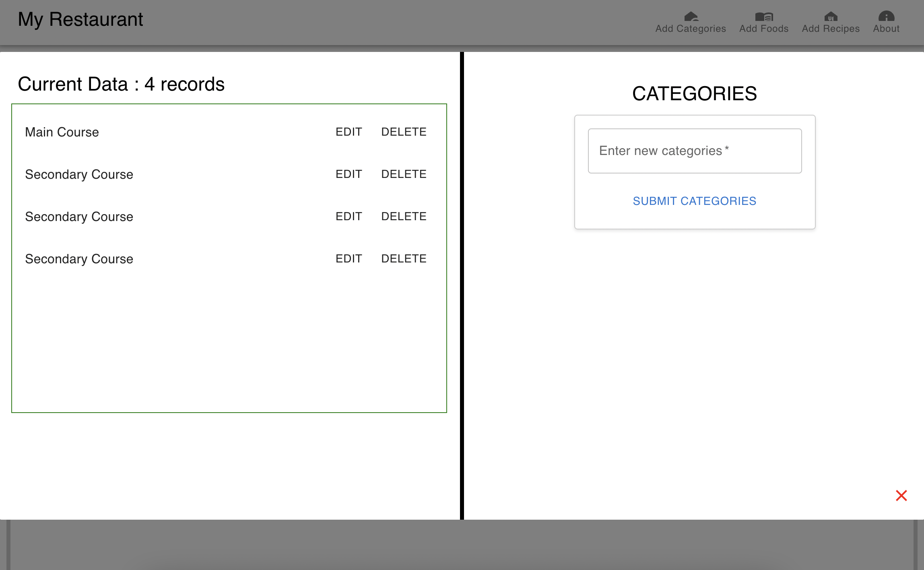Edit the Main Course category
The height and width of the screenshot is (570, 924).
[x=349, y=132]
